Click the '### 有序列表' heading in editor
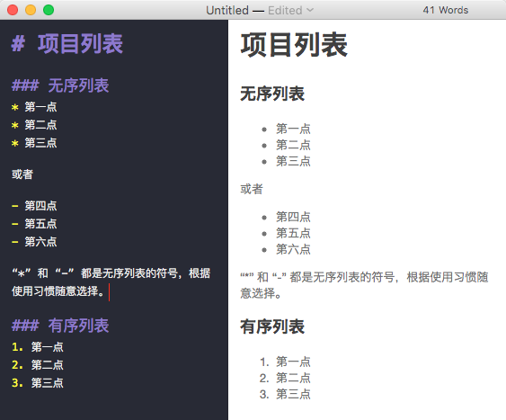Viewport: 506px width, 420px height. coord(60,326)
